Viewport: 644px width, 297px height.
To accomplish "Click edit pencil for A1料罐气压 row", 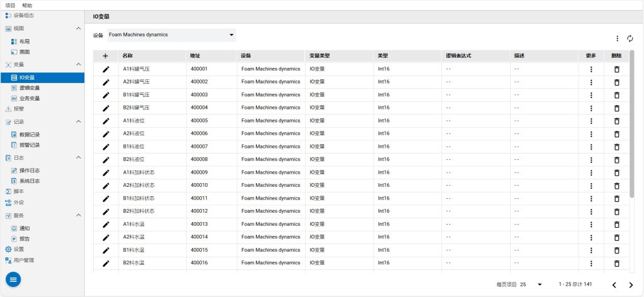I will (x=106, y=69).
